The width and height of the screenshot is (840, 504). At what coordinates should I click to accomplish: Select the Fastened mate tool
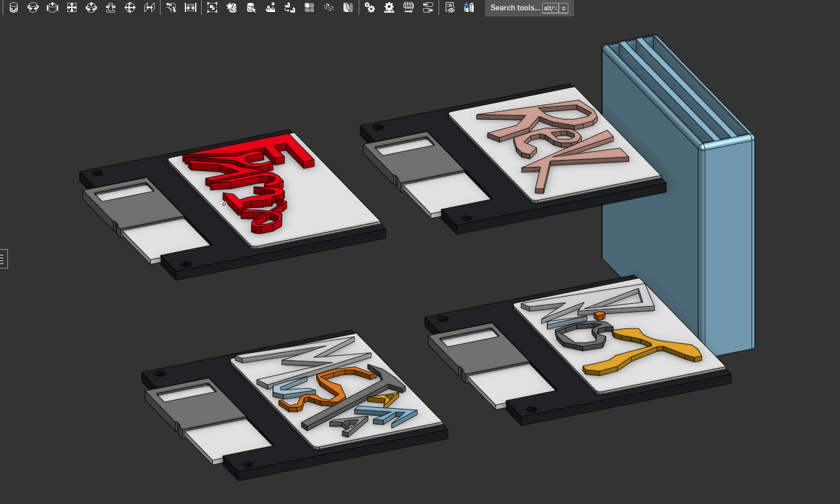14,7
